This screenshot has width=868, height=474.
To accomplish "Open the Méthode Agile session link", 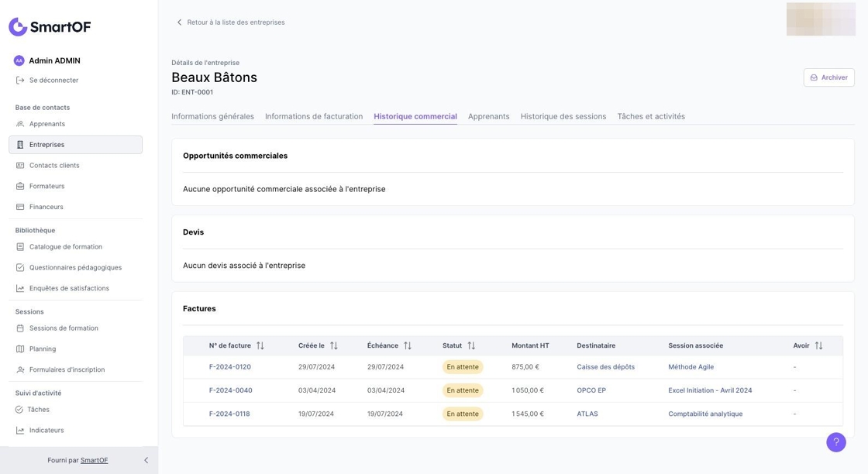I will [691, 367].
